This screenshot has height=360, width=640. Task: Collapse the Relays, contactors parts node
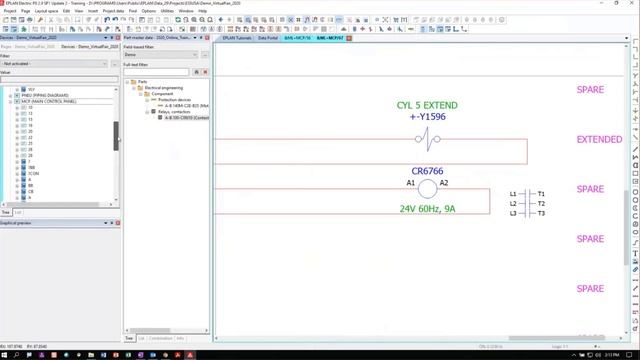pyautogui.click(x=147, y=111)
